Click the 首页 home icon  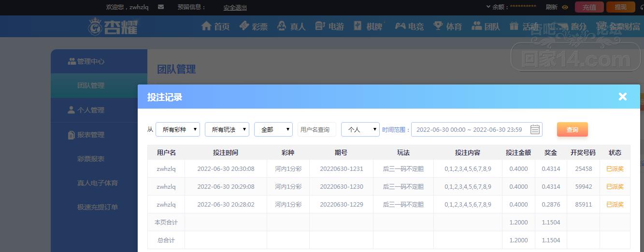pyautogui.click(x=206, y=26)
